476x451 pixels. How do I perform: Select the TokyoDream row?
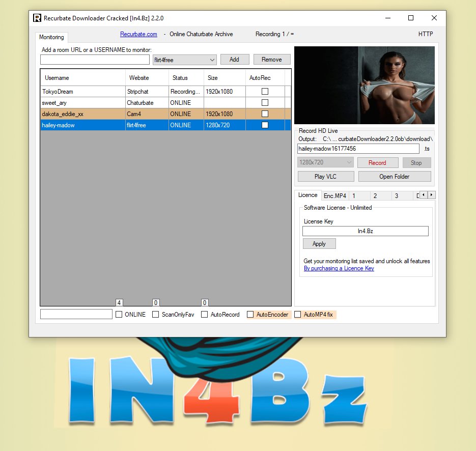coord(165,91)
